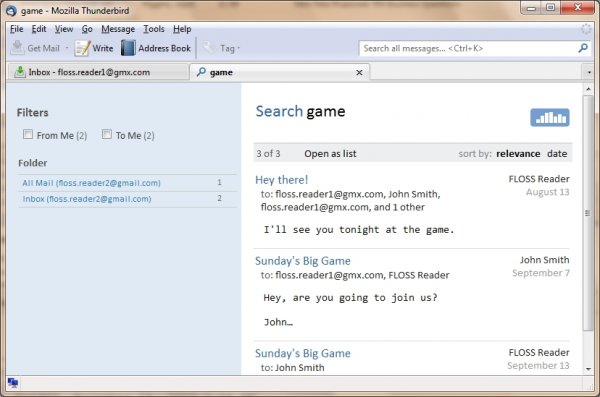Switch to Inbox floss.reader1@gmx.com tab
The width and height of the screenshot is (600, 397).
(x=98, y=72)
